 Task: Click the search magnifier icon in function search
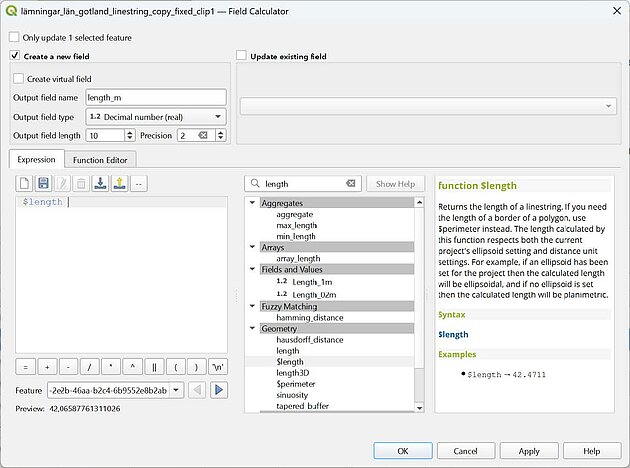tap(255, 184)
